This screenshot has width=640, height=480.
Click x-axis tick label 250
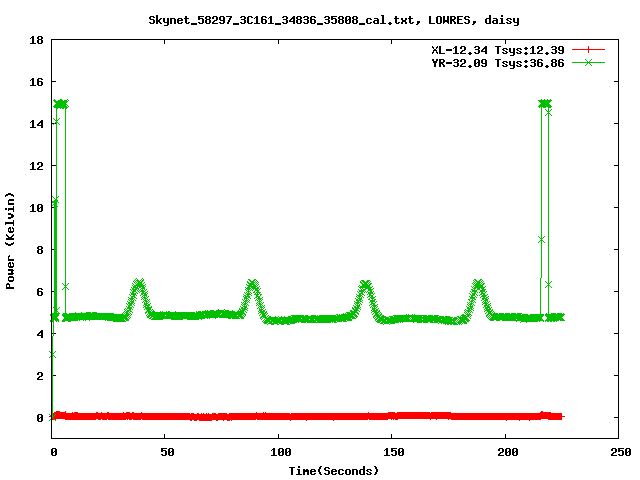tap(620, 452)
